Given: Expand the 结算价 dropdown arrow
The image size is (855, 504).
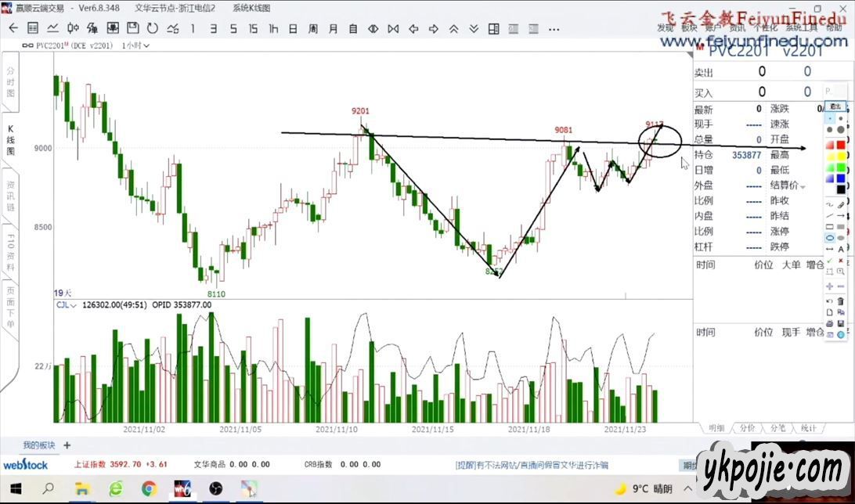Looking at the screenshot, I should pyautogui.click(x=803, y=186).
